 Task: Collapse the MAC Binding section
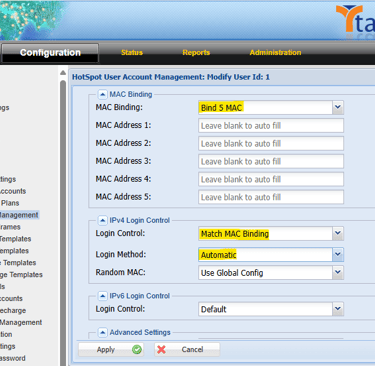point(102,94)
